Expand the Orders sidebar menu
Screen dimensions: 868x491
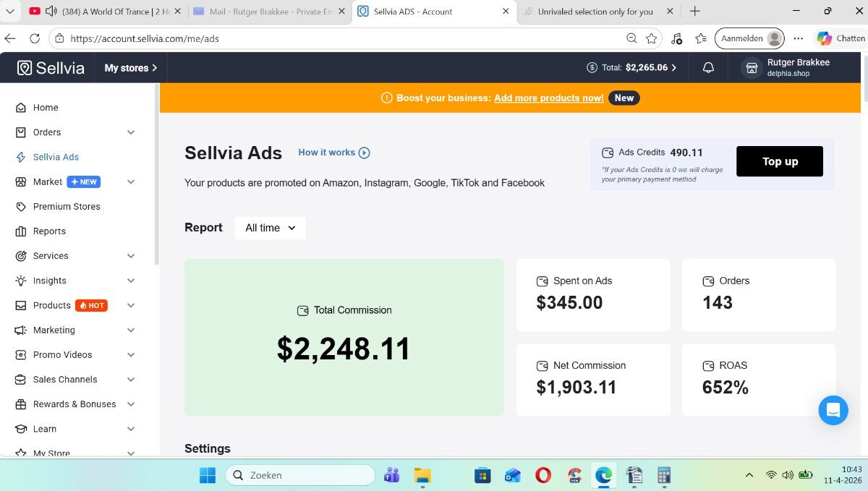[x=131, y=132]
